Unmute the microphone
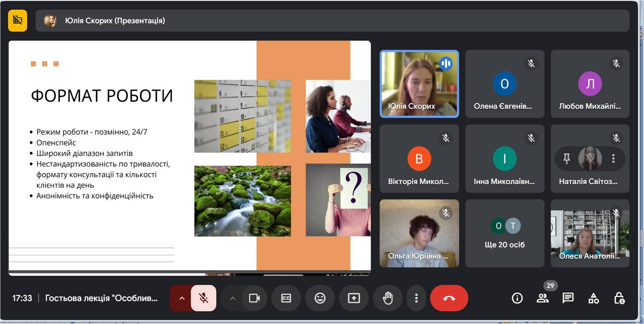644x324 pixels. [x=204, y=298]
